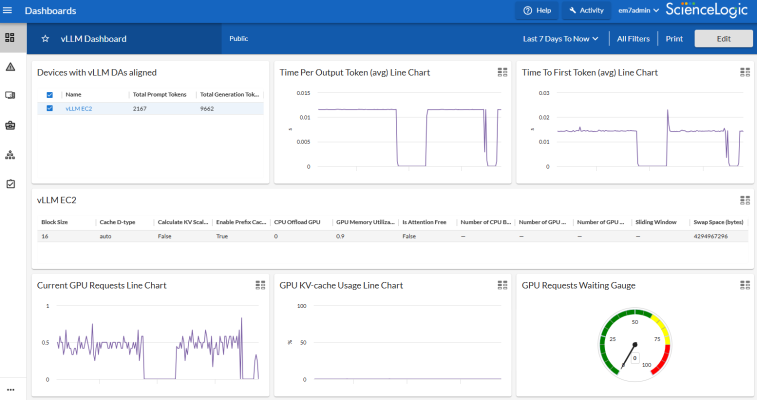Expand the sidebar ellipsis more options
Screen dimensions: 757x400
[x=10, y=389]
